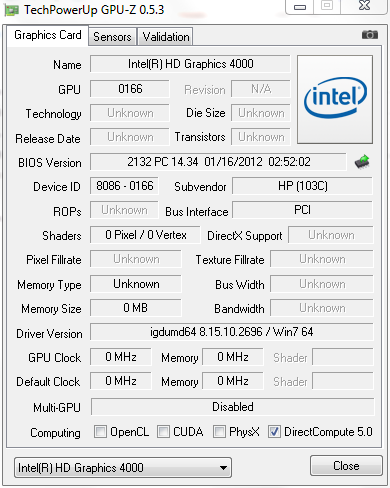The width and height of the screenshot is (390, 488).
Task: Click the Default Clock 0 MHz field
Action: (121, 381)
